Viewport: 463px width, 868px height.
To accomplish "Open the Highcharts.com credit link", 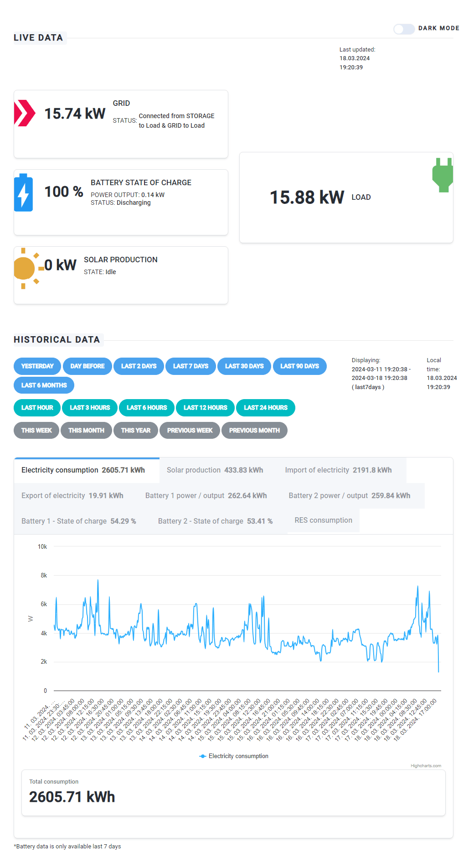I will 426,766.
